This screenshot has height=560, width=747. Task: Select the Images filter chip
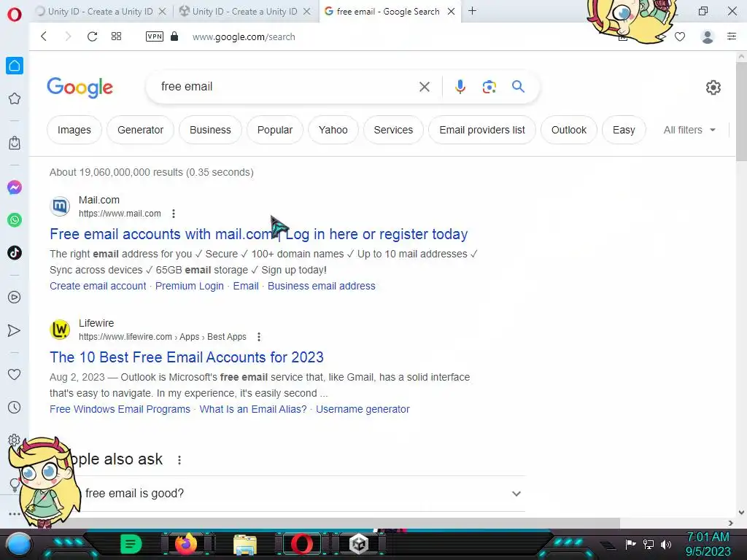[x=74, y=130]
